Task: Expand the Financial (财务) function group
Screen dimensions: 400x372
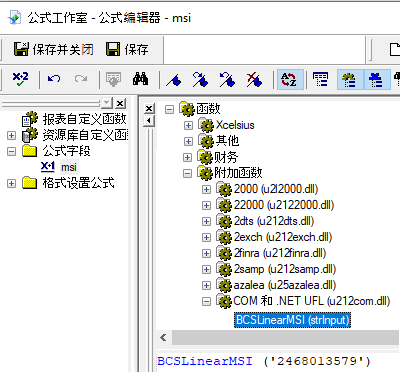Action: click(x=188, y=157)
